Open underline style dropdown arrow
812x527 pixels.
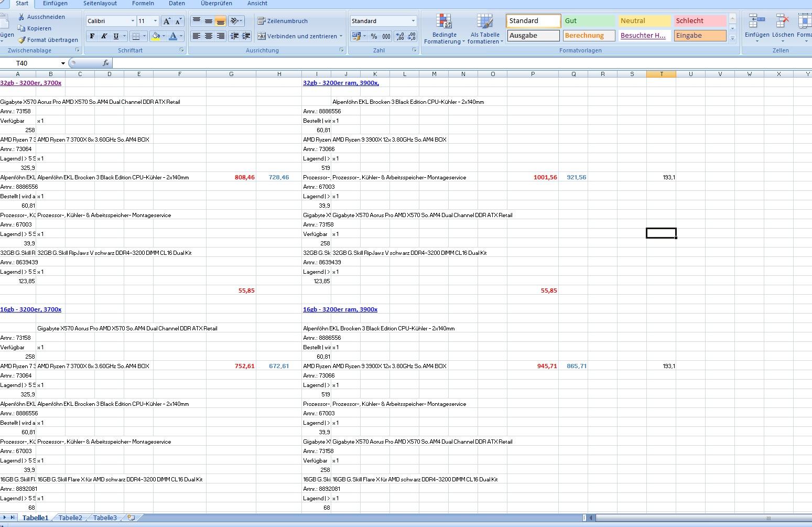click(124, 36)
